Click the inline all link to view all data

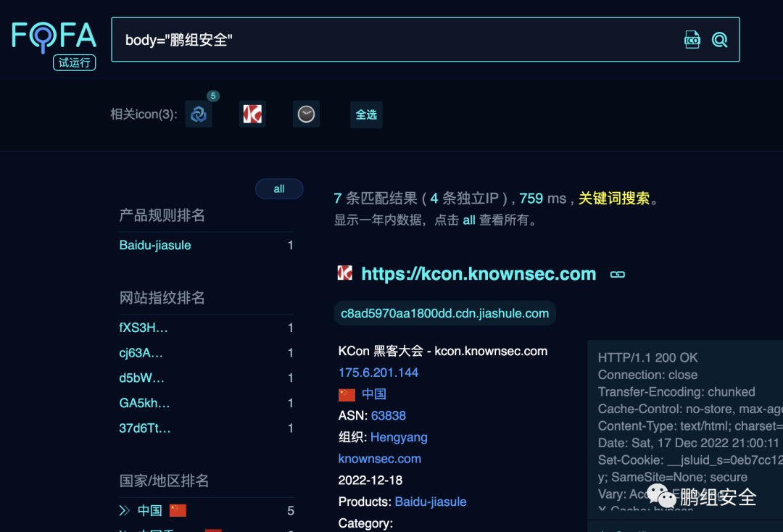(x=469, y=220)
